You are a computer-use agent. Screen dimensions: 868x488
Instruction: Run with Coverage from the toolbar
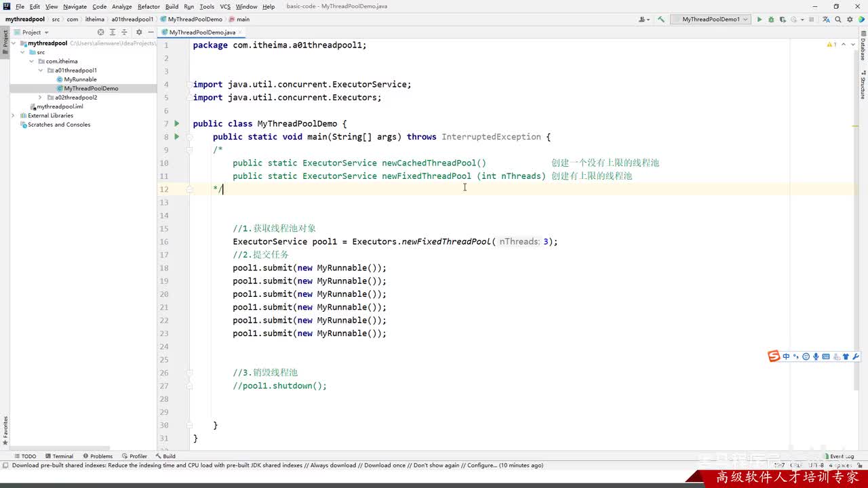pyautogui.click(x=783, y=20)
